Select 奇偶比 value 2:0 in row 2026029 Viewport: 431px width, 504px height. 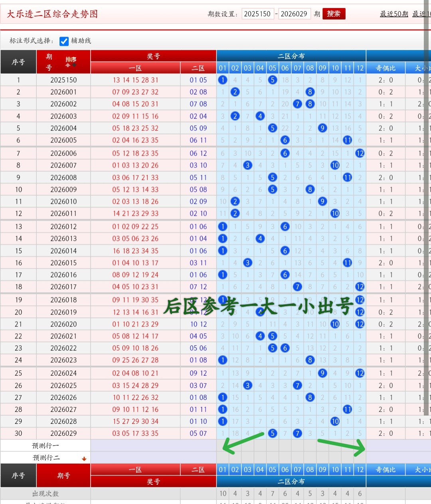pos(386,433)
